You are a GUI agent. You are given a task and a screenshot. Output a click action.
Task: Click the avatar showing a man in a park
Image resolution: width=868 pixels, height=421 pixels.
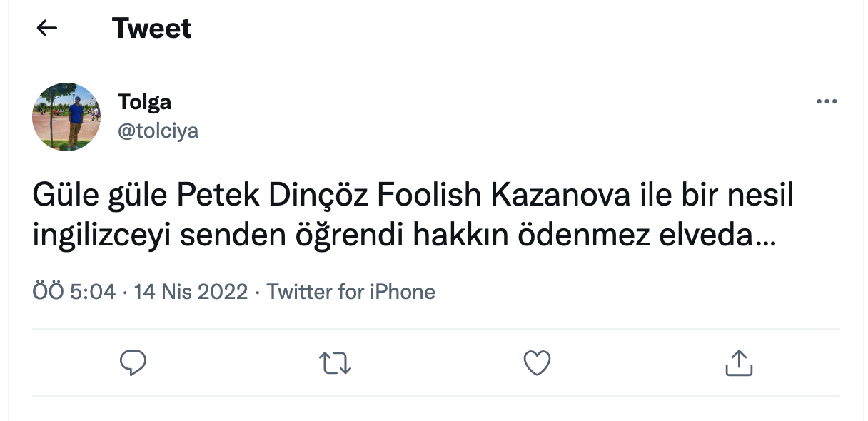(66, 116)
